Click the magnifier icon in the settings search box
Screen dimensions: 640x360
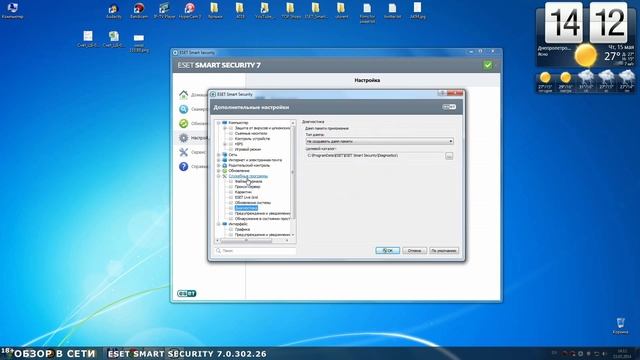pos(218,251)
